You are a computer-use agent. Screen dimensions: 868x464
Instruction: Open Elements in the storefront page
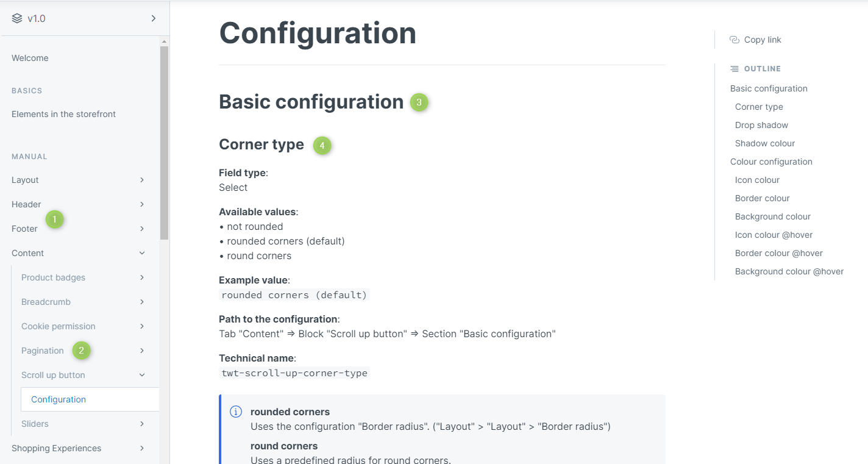pyautogui.click(x=63, y=114)
